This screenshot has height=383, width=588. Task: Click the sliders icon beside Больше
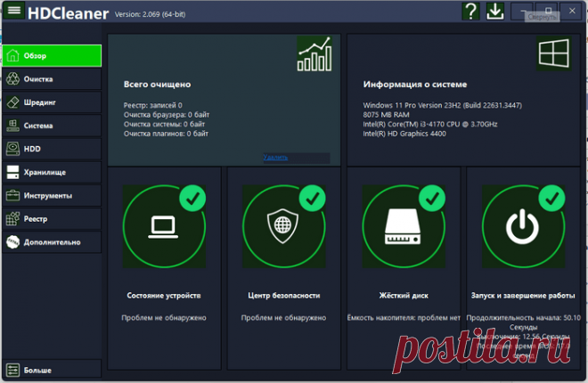(x=12, y=371)
